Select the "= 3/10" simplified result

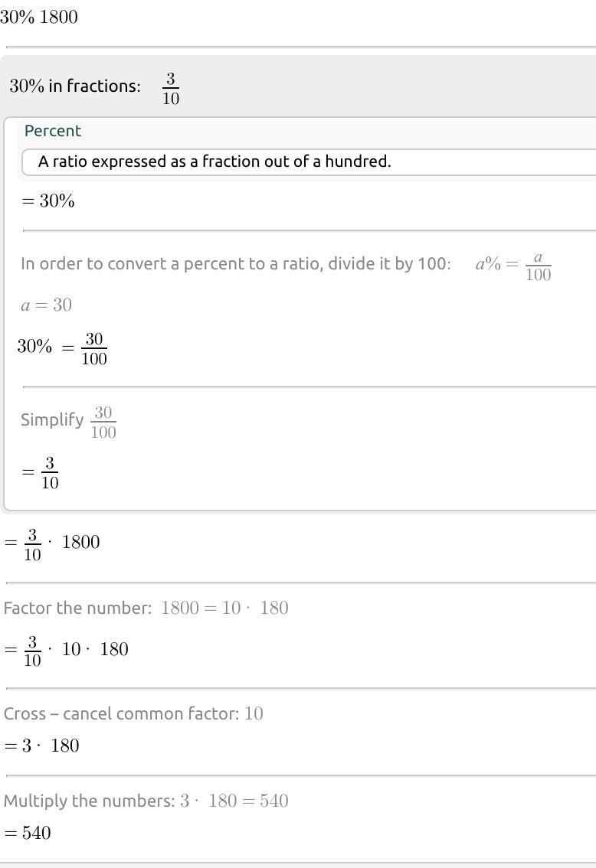pyautogui.click(x=41, y=473)
